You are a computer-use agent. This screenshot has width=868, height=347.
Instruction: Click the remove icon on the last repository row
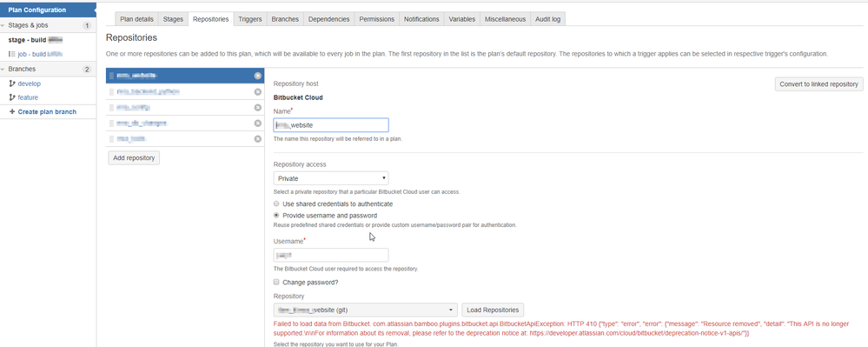tap(257, 138)
